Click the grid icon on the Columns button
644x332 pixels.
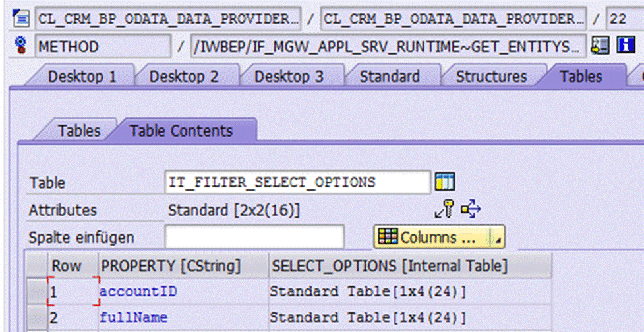388,237
